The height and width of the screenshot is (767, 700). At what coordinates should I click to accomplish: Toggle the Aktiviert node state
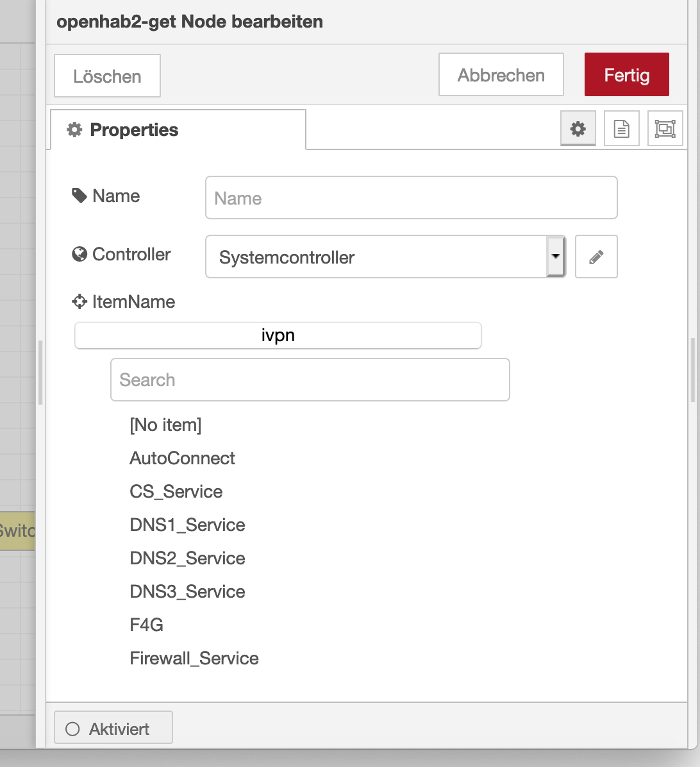tap(113, 729)
